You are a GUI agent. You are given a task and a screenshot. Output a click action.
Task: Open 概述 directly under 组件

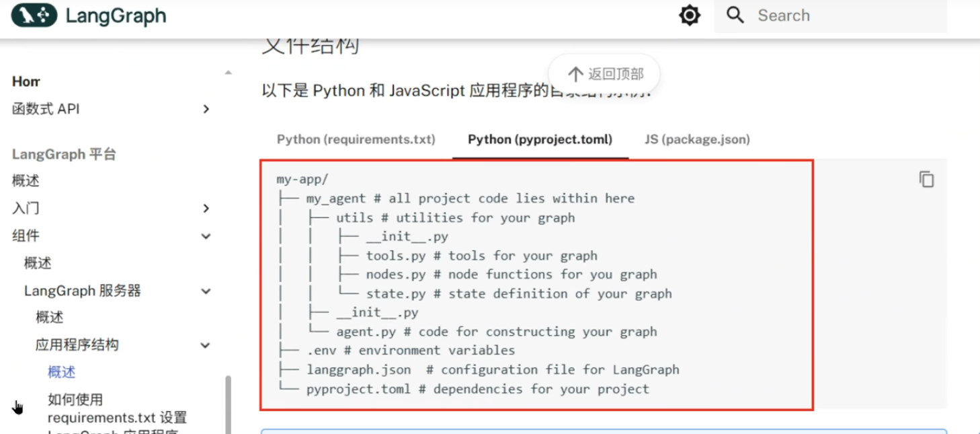pyautogui.click(x=38, y=263)
